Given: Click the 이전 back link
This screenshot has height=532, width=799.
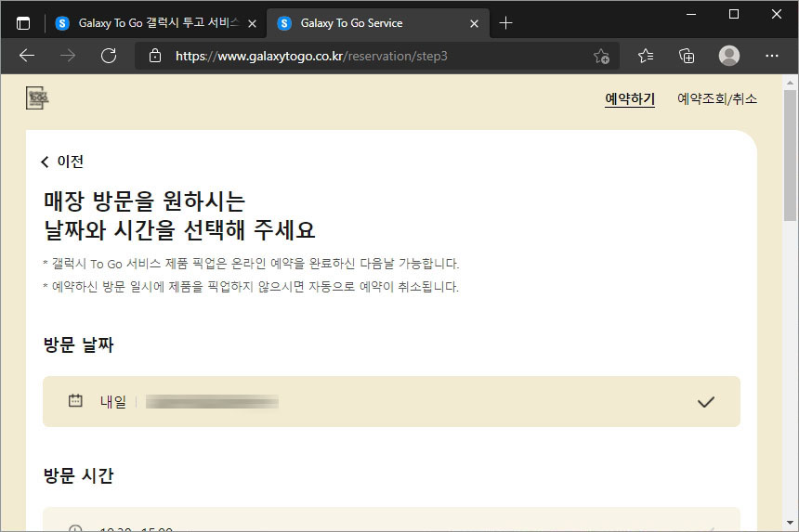Looking at the screenshot, I should [x=62, y=162].
